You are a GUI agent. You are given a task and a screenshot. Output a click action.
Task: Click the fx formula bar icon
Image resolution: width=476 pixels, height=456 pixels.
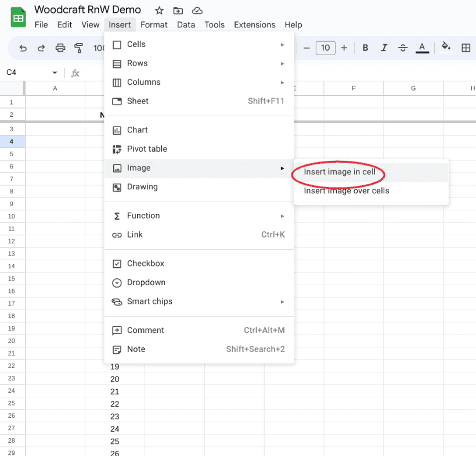[x=75, y=73]
